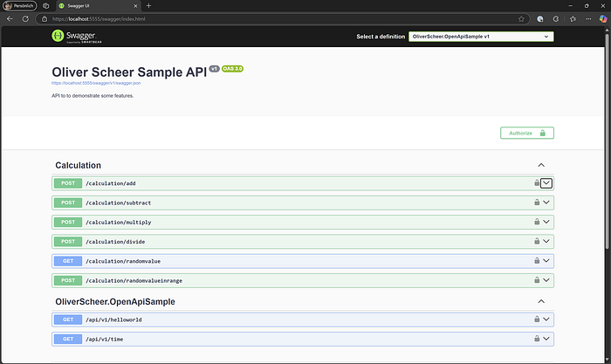Click the Oliver Scheer Sample API title
This screenshot has width=611, height=364.
(129, 72)
